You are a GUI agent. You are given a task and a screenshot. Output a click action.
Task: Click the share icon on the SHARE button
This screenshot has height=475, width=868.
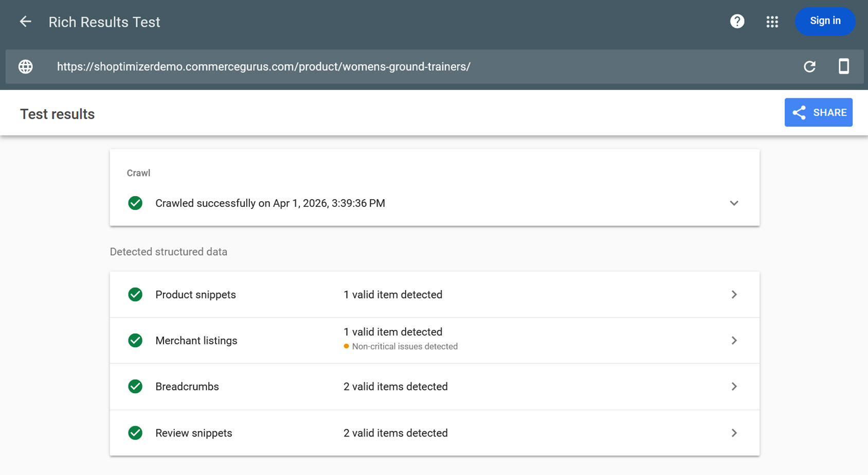[799, 112]
